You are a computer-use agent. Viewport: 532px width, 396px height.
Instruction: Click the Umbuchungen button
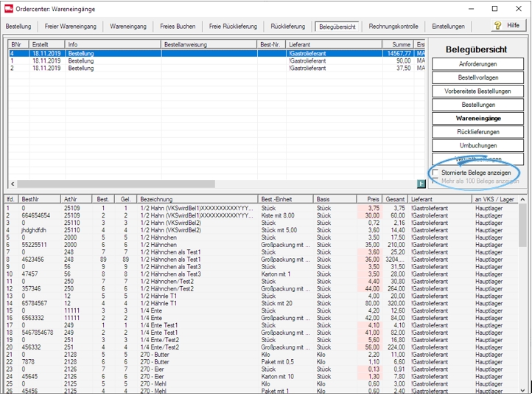pos(477,145)
